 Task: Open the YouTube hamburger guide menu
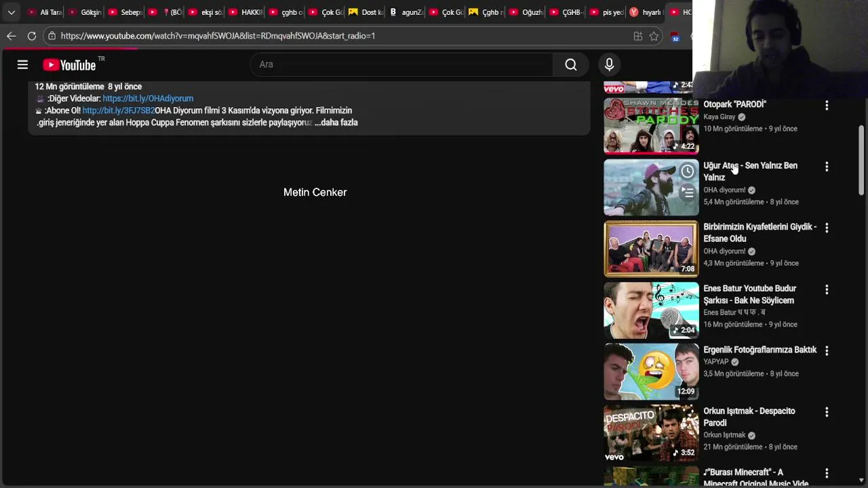[22, 64]
